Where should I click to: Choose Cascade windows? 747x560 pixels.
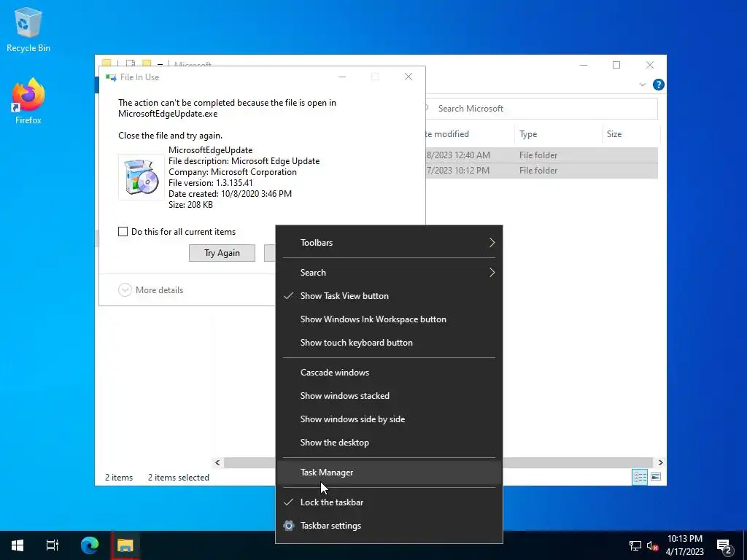(389, 373)
